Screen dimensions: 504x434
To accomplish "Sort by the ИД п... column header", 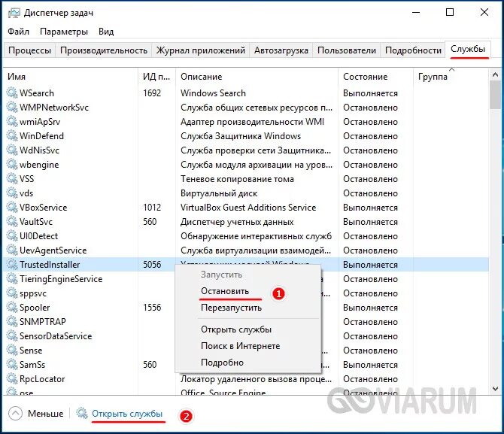I will point(157,77).
